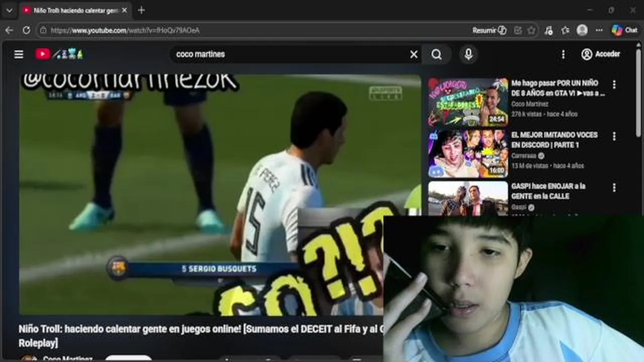Click the magnifier search button
The width and height of the screenshot is (644, 362).
coord(437,54)
